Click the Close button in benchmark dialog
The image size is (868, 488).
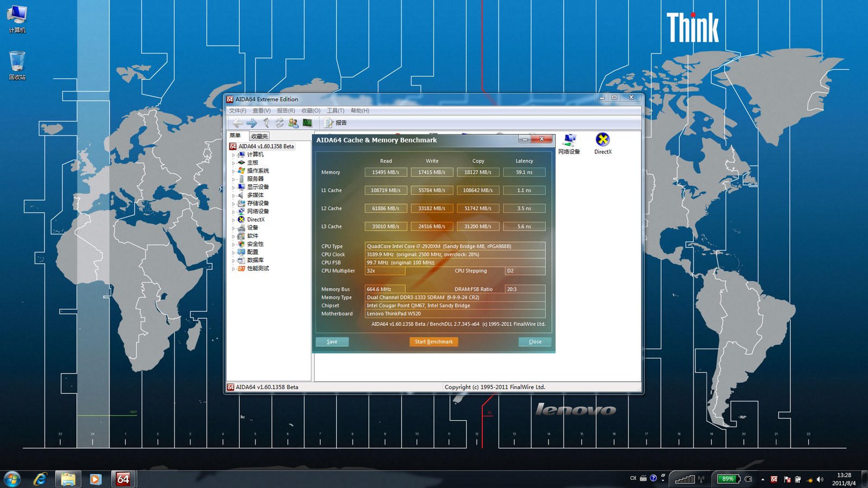click(x=535, y=342)
